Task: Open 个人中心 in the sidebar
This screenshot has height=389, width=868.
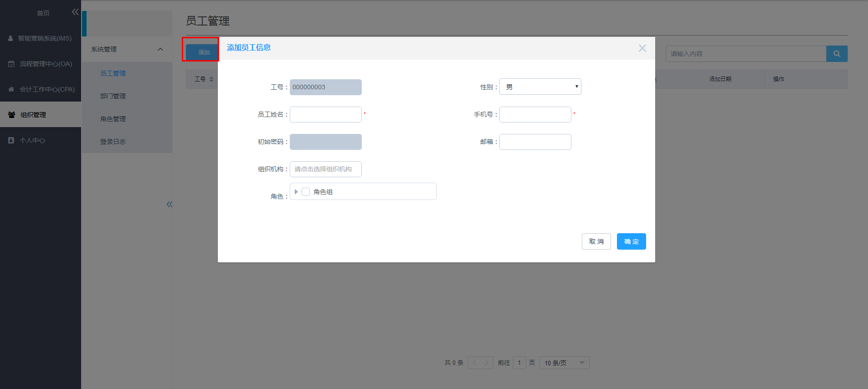Action: [x=32, y=140]
